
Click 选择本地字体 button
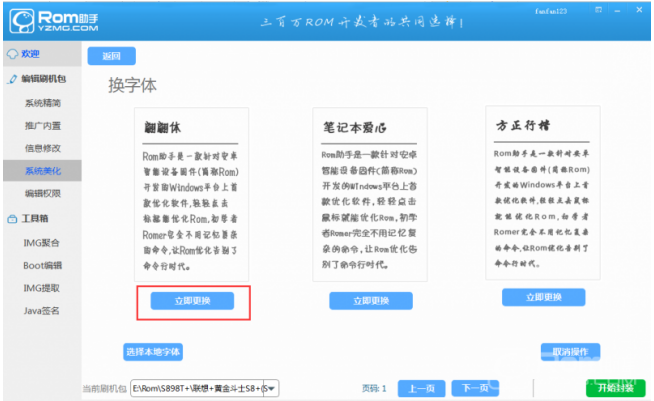(x=153, y=352)
